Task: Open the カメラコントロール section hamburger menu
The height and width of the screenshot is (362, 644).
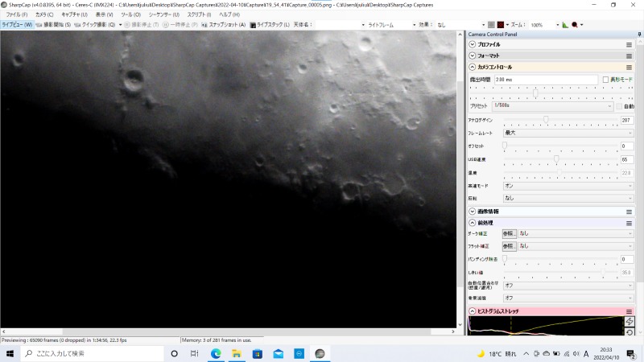Action: (x=629, y=67)
